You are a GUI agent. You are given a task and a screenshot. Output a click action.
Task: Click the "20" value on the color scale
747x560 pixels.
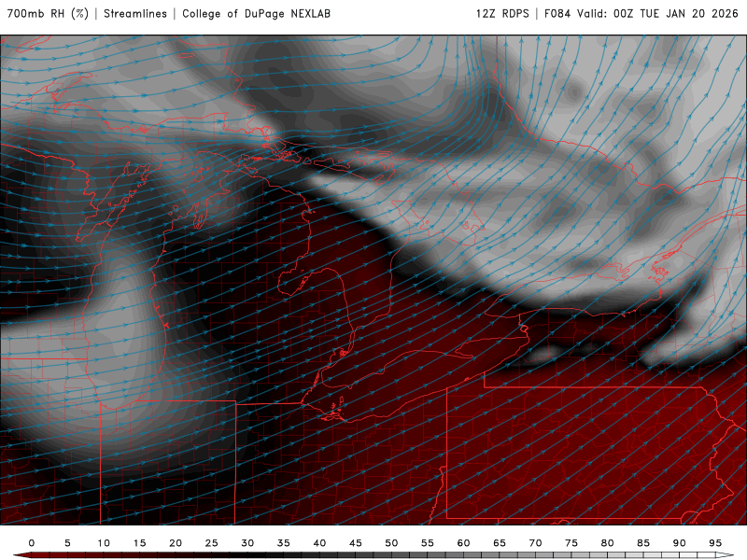pos(176,543)
